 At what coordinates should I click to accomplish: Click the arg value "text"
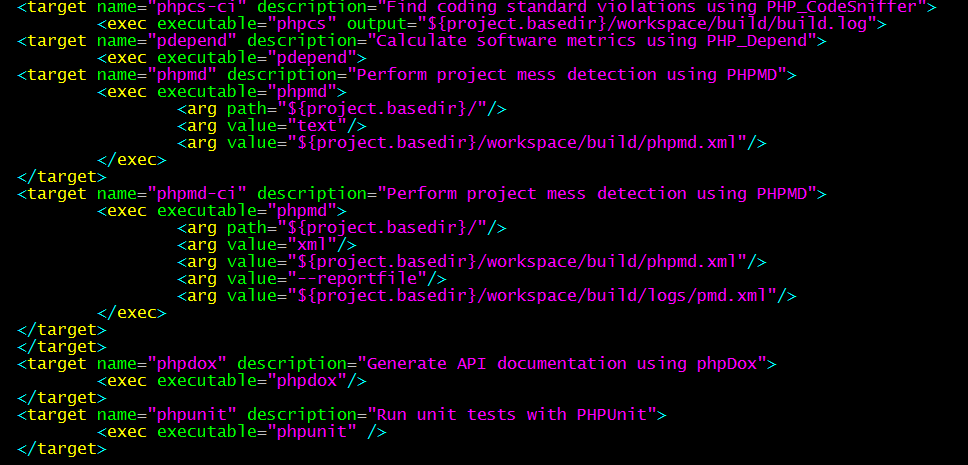pos(317,126)
